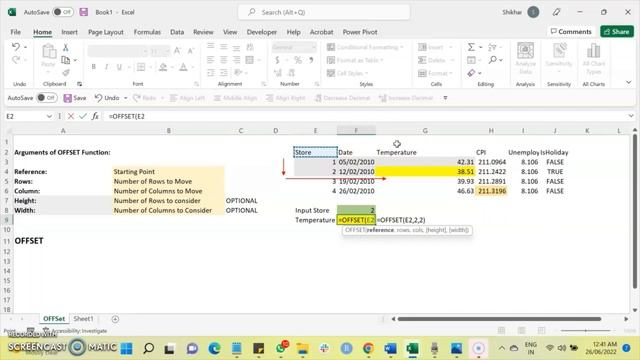640x360 pixels.
Task: Collapse the ribbon with the chevron
Action: [x=629, y=82]
